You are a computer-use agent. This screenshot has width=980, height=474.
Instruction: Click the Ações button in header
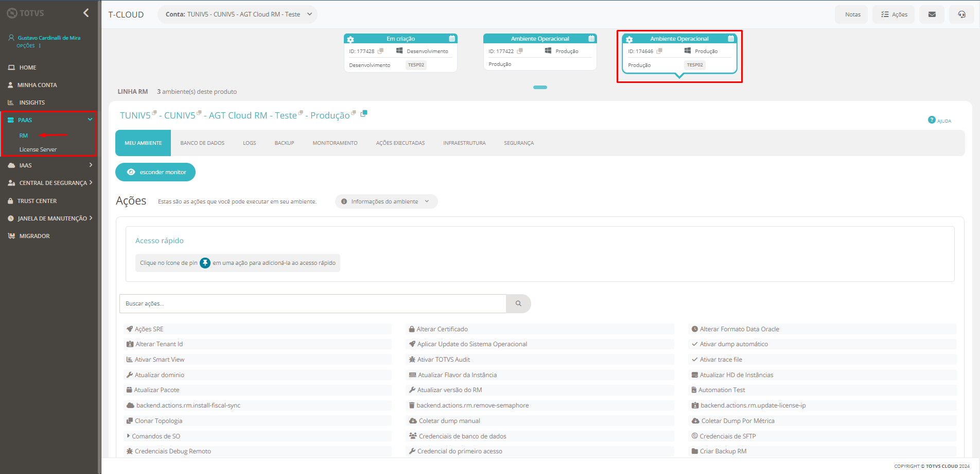pos(894,14)
